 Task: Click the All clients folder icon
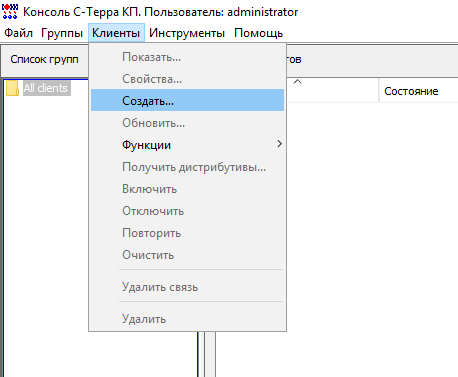coord(12,88)
